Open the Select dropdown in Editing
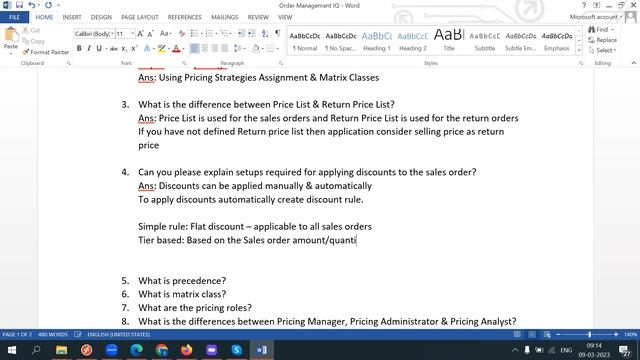 (602, 50)
